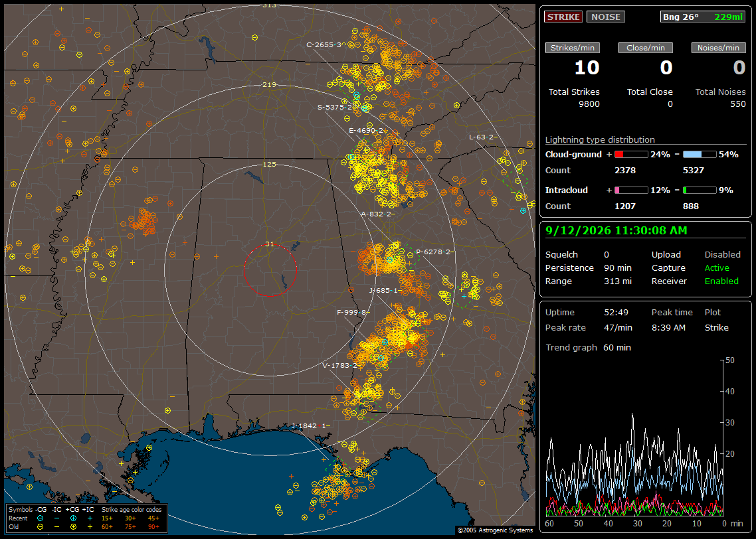Click the bearing and distance readout
Viewport: 756px width, 539px height.
coord(702,17)
